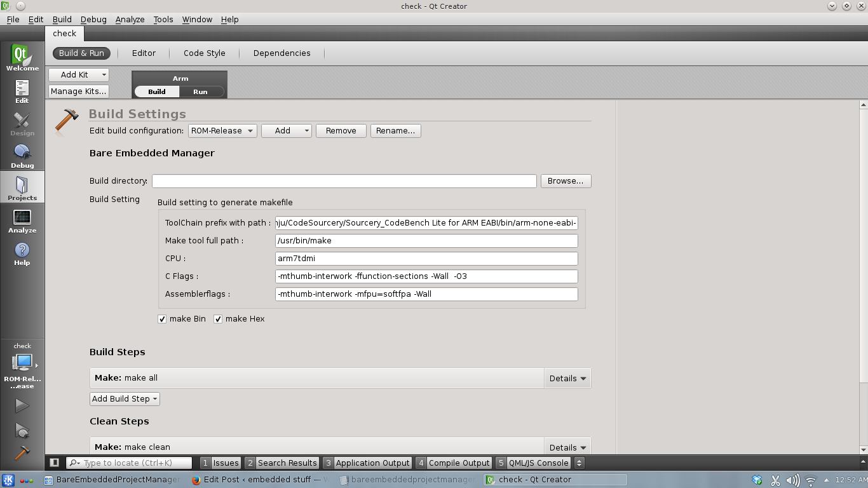Open the Analyze menu

(x=130, y=19)
